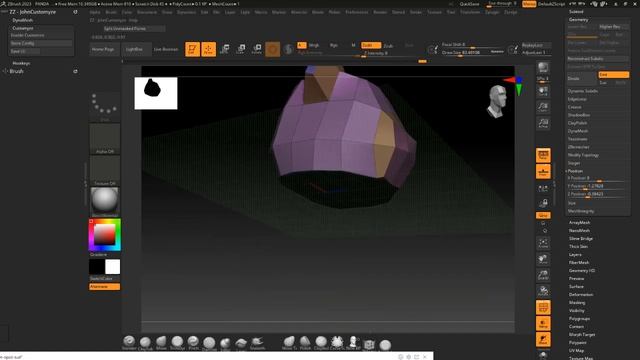Toggle Perspective button on right shelf
Image resolution: width=640 pixels, height=360 pixels.
click(543, 155)
